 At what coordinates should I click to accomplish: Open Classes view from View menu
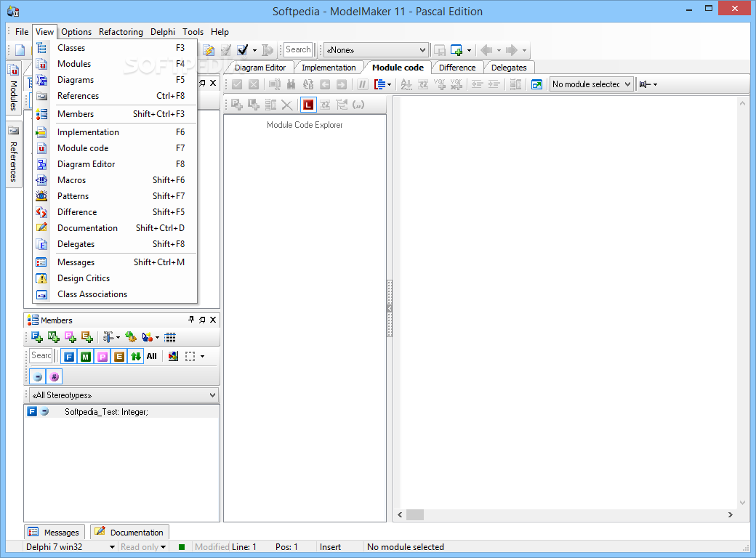pos(116,48)
